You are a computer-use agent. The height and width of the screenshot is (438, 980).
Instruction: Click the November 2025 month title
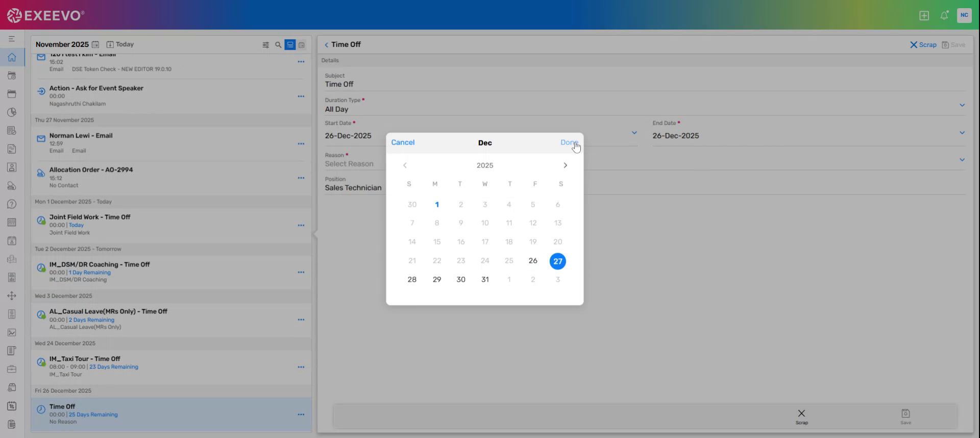pyautogui.click(x=62, y=45)
